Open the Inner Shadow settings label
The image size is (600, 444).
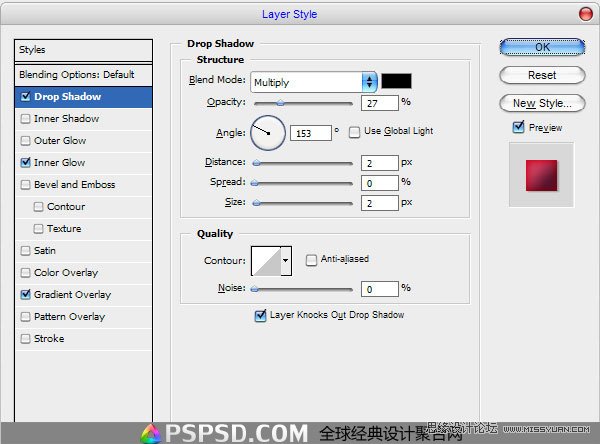pyautogui.click(x=66, y=119)
